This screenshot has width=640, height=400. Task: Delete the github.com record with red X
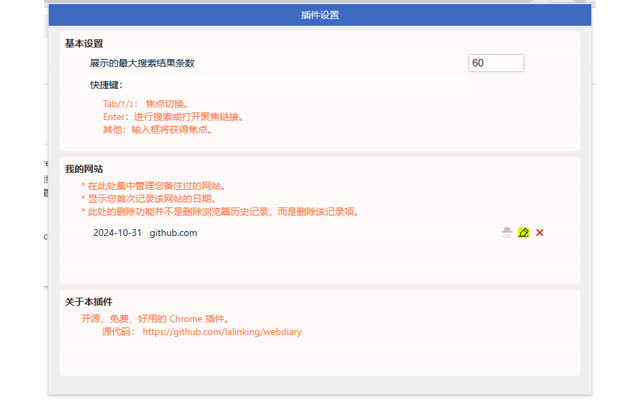(x=540, y=233)
